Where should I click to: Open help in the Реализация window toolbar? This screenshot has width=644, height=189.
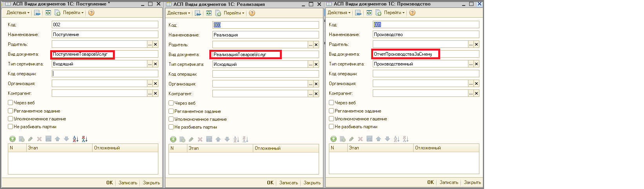tap(252, 13)
